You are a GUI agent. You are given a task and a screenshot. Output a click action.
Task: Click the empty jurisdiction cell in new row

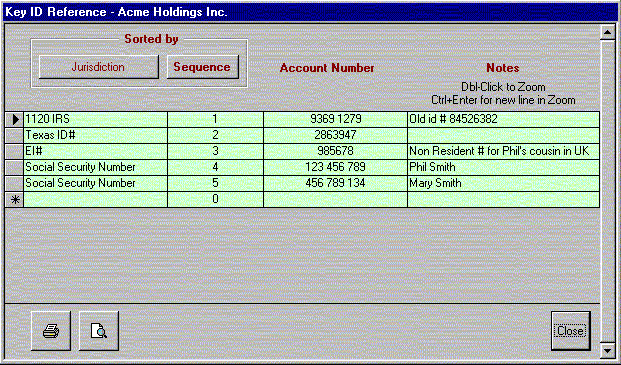coord(95,199)
